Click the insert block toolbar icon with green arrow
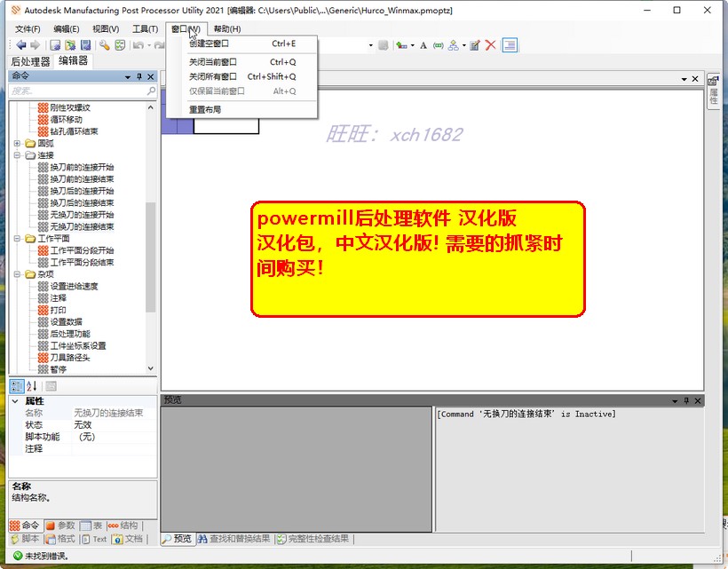Screen dimensions: 728x569 click(x=401, y=45)
